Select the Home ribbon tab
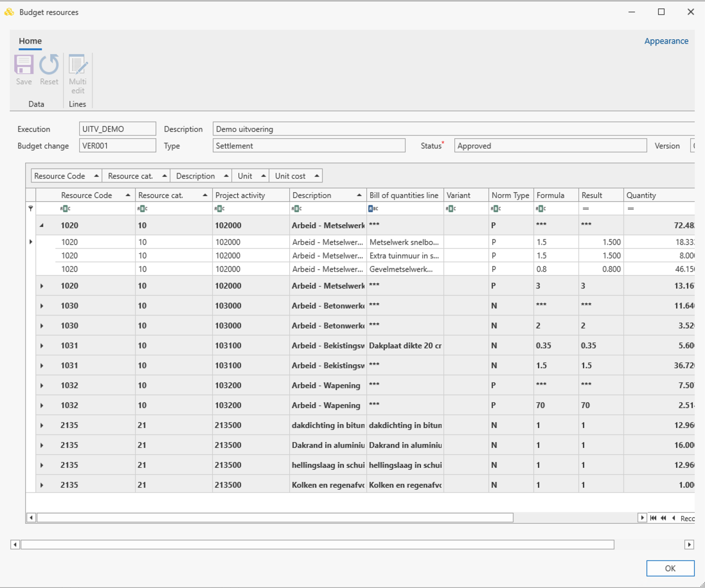 pyautogui.click(x=30, y=41)
